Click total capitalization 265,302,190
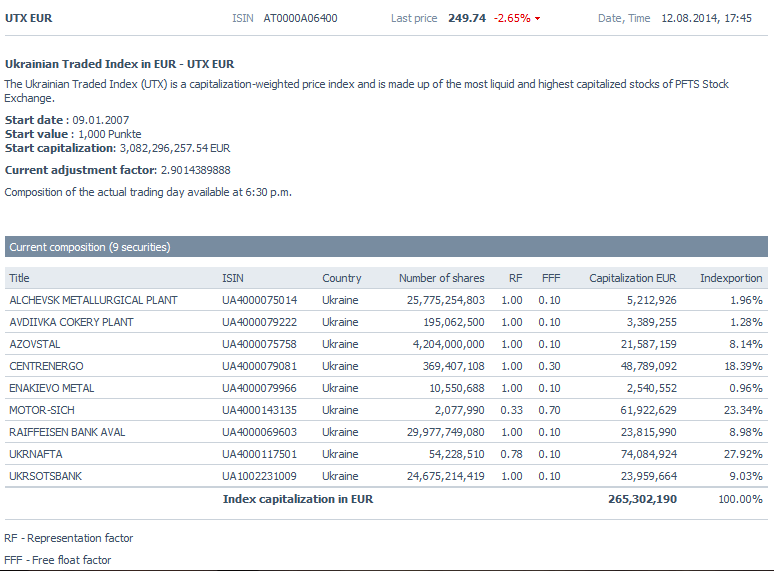Image resolution: width=774 pixels, height=571 pixels. (x=642, y=499)
